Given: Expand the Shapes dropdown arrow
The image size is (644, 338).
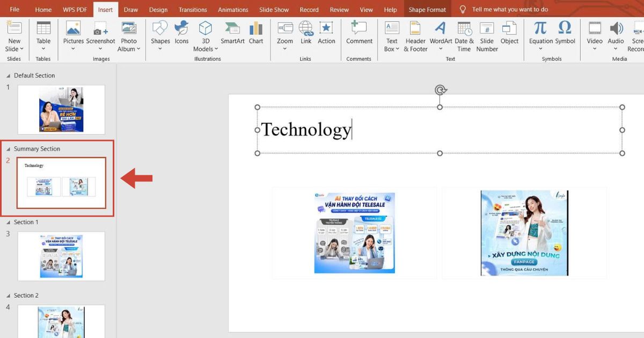Looking at the screenshot, I should (x=160, y=49).
